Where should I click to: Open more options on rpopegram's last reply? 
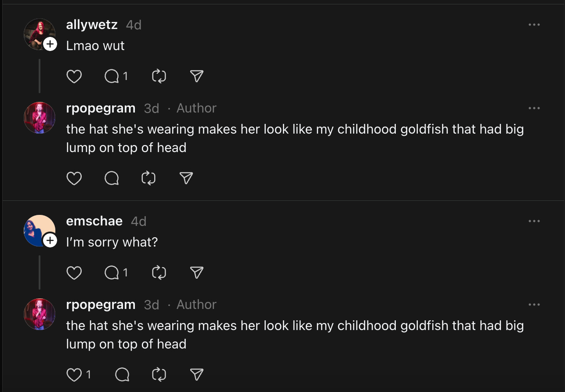click(x=534, y=305)
